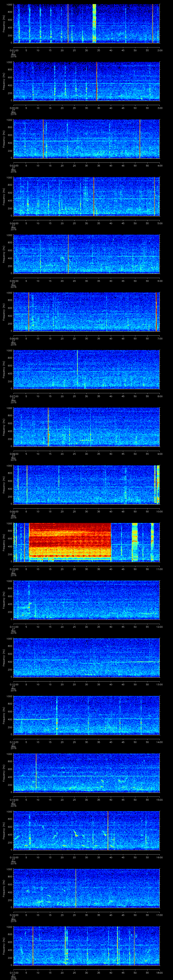Select the spectrogram panel starting at 0:05:00

click(x=87, y=254)
